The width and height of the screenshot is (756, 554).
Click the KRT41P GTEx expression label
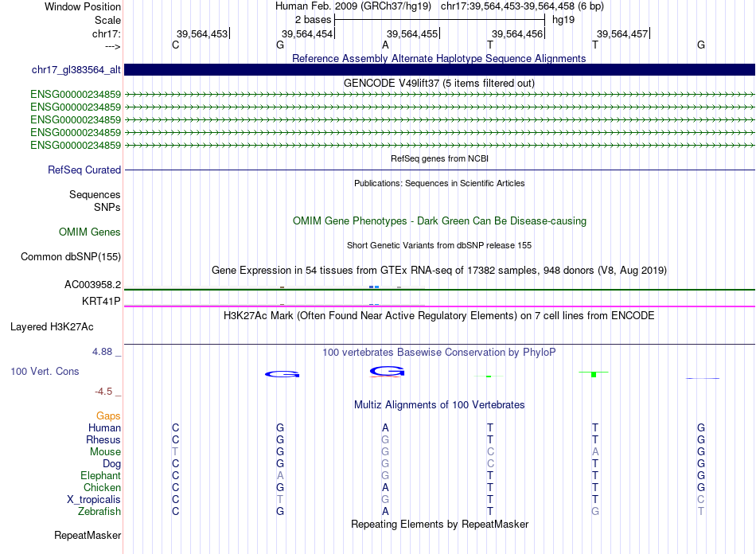coord(101,302)
